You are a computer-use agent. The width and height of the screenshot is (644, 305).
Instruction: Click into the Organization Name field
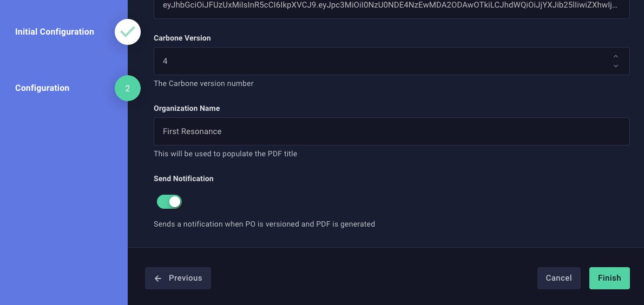pyautogui.click(x=391, y=131)
